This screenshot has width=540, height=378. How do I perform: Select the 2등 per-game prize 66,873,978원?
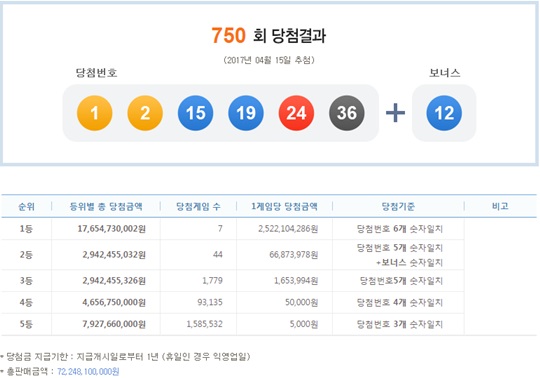(x=293, y=255)
